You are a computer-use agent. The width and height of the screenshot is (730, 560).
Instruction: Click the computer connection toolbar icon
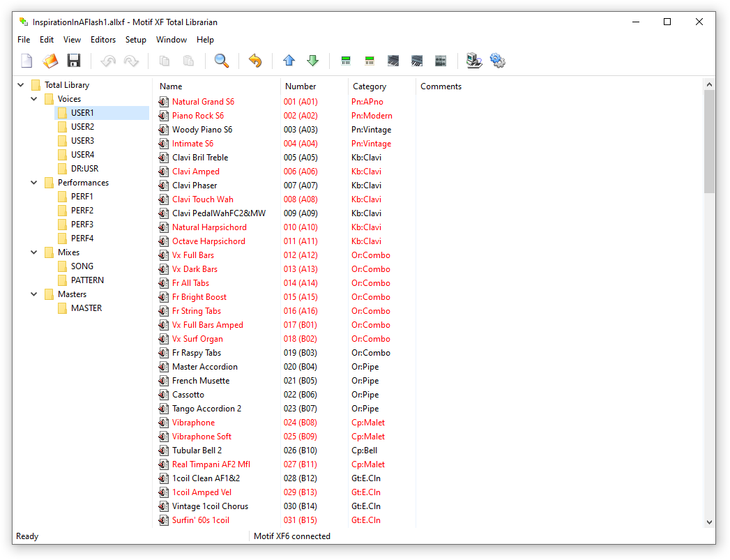474,61
